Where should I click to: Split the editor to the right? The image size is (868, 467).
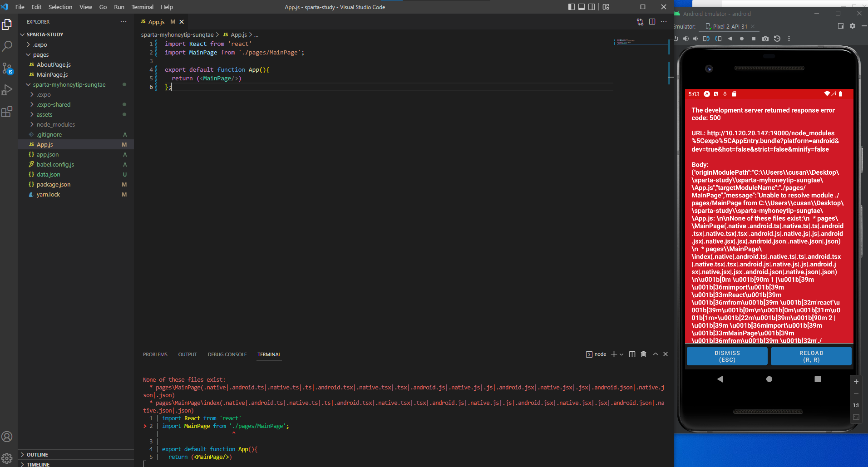pyautogui.click(x=652, y=22)
